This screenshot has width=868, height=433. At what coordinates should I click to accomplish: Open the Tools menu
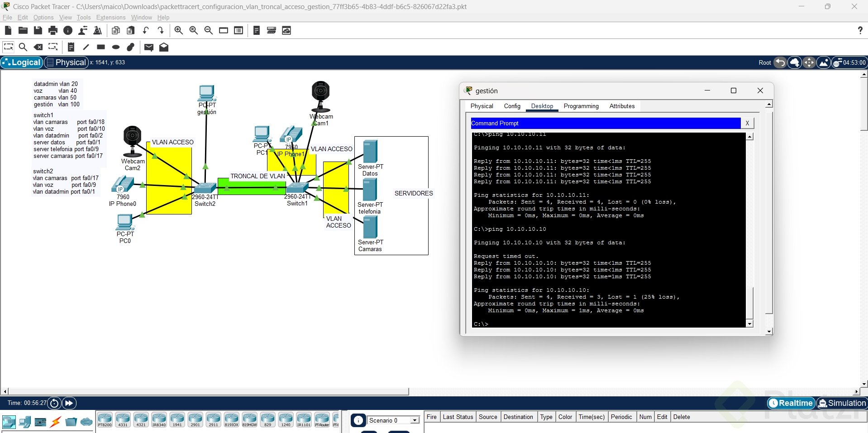(x=84, y=17)
